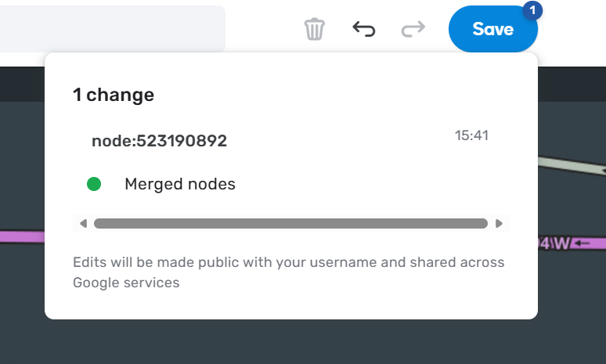Click the purple road segment left of panel
606x364 pixels.
(x=22, y=237)
